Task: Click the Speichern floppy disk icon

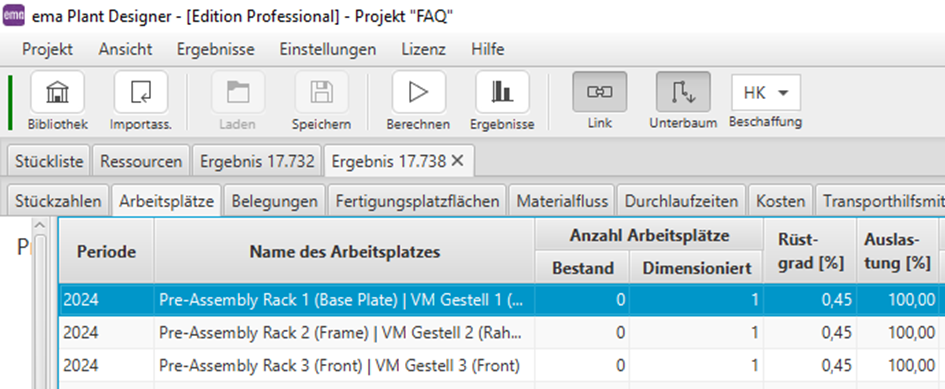Action: pos(322,92)
